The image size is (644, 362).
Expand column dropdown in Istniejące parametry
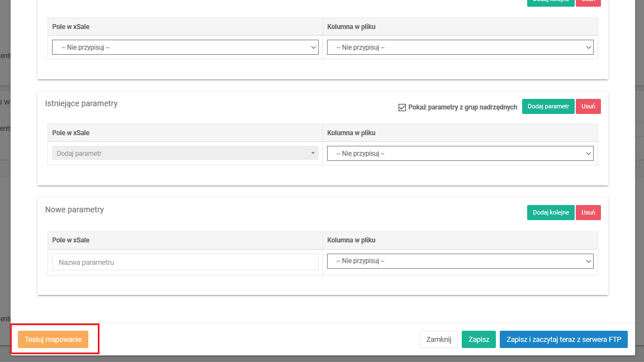[460, 153]
